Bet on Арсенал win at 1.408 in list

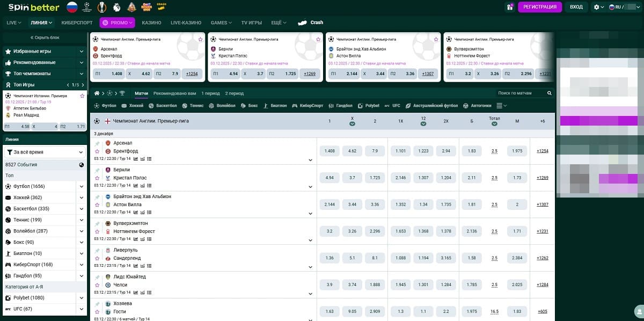(330, 151)
